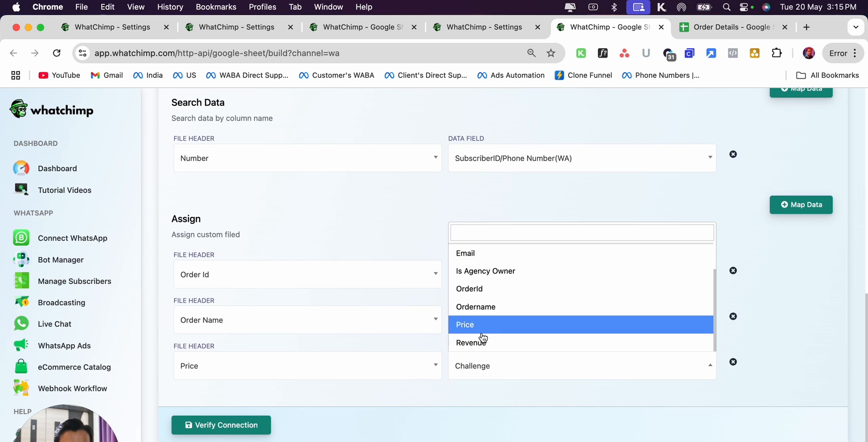Open Broadcasting section

pos(49,302)
